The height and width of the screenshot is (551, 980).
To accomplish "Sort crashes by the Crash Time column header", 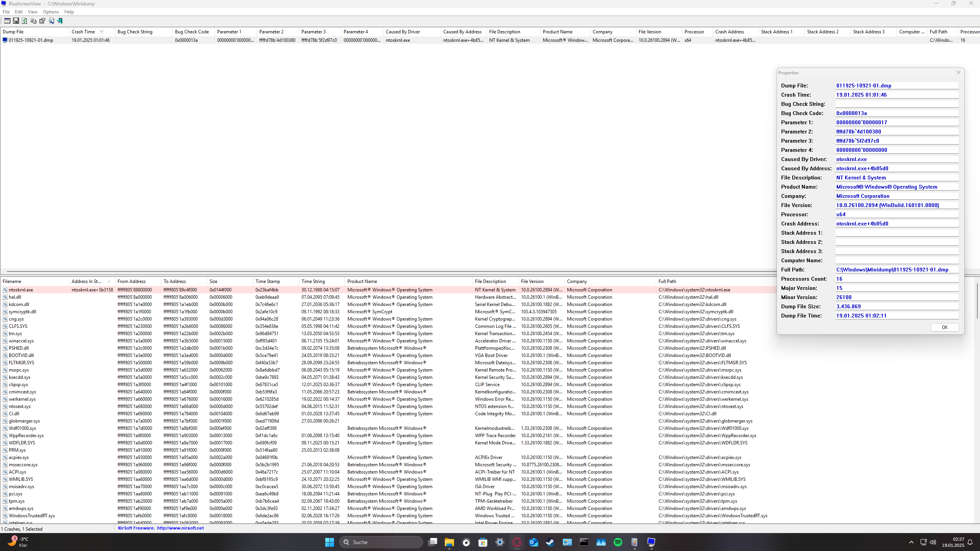I will pyautogui.click(x=83, y=32).
